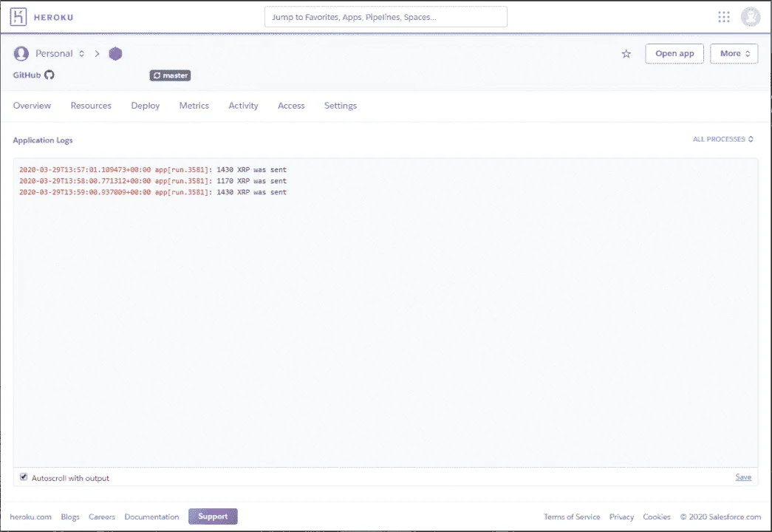Open the heroku.com footer link
Screen dimensions: 772x532
30,516
